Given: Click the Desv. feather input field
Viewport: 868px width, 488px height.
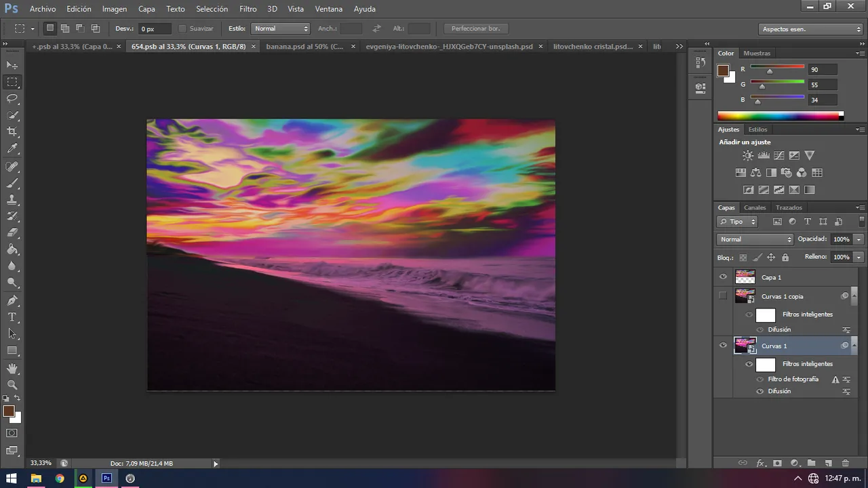Looking at the screenshot, I should 155,28.
